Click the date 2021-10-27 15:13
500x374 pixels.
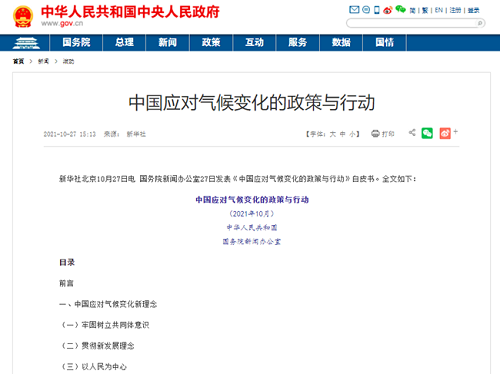pos(70,134)
